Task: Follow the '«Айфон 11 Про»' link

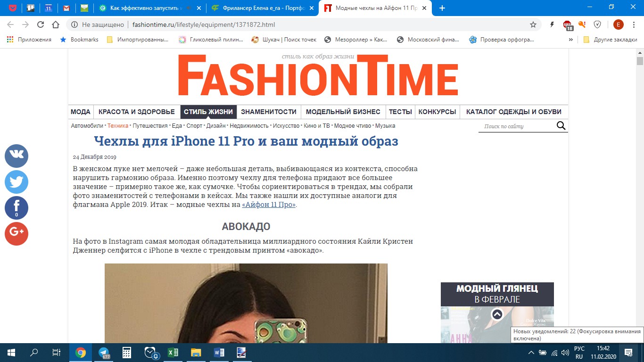Action: [x=269, y=205]
